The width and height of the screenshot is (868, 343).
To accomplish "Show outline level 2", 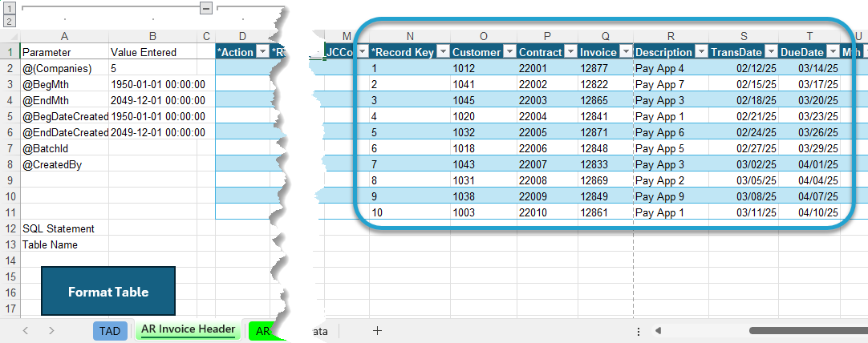I will click(9, 21).
